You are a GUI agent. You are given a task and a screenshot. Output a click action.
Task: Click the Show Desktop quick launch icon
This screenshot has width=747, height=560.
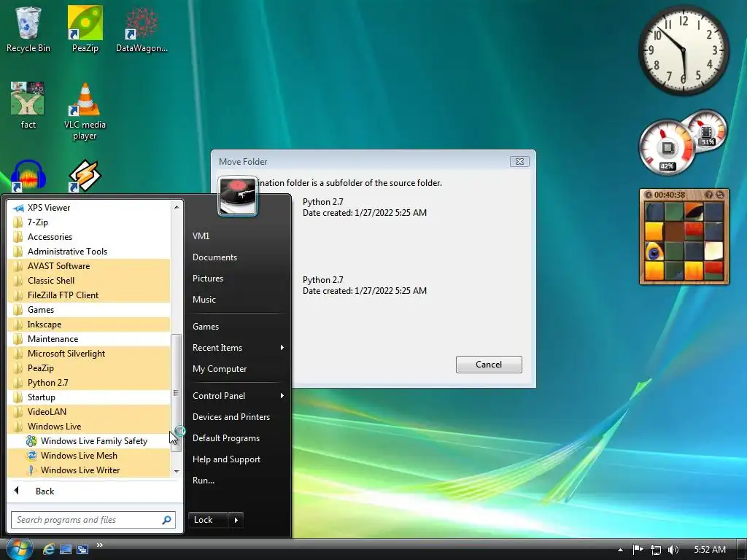66,549
